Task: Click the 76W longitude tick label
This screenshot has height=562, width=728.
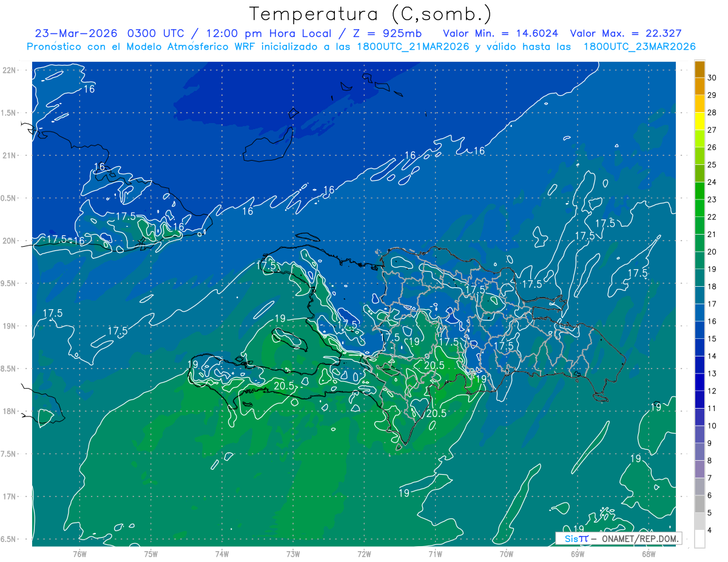Action: (x=79, y=554)
